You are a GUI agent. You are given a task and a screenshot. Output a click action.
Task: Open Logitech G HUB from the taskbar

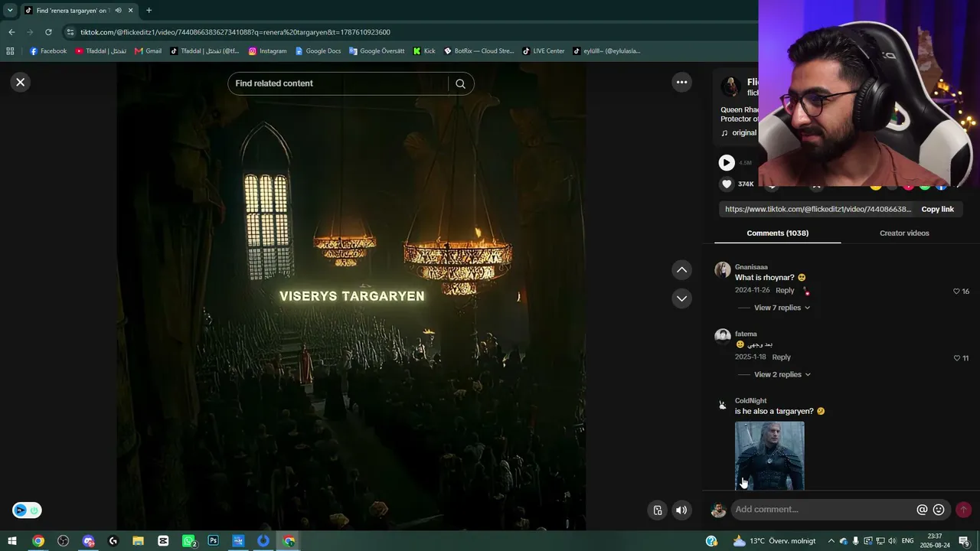[x=113, y=541]
